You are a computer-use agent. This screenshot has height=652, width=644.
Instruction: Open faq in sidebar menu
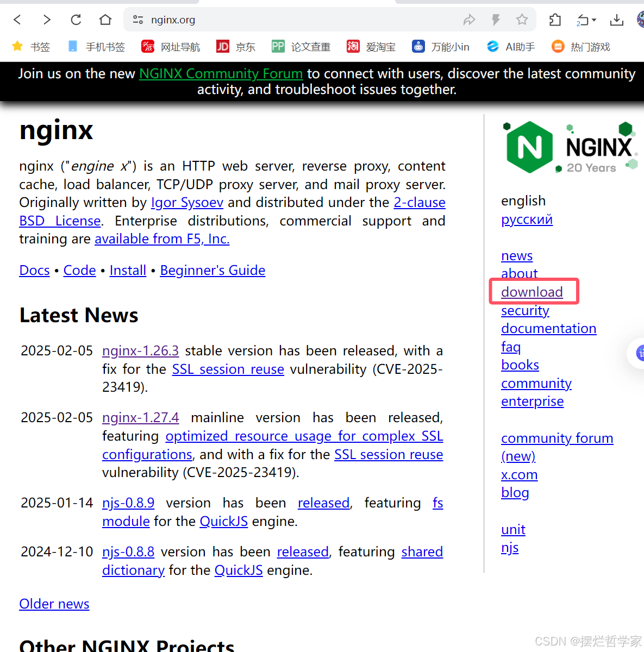pos(511,347)
